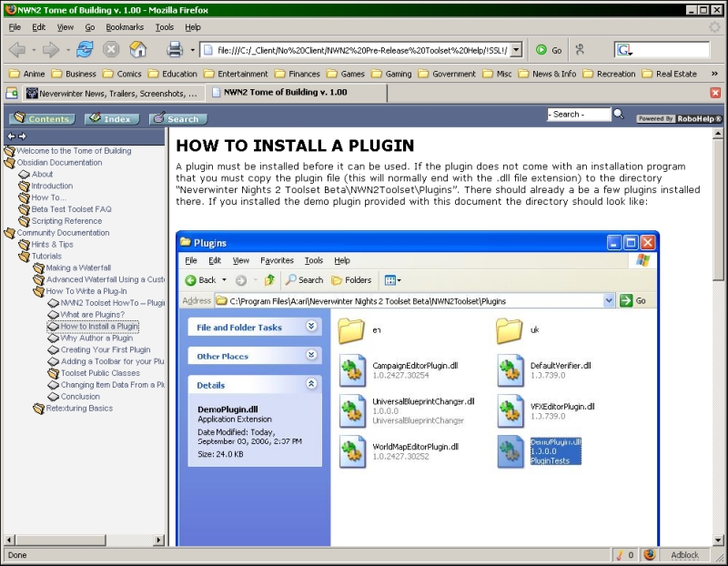Click the Adblock status bar button
This screenshot has height=566, width=728.
(684, 554)
